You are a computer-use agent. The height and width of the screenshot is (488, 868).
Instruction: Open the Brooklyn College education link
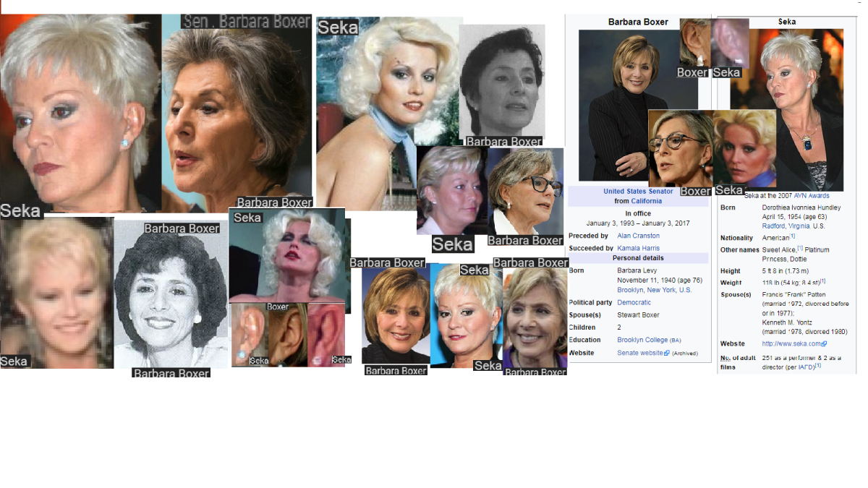642,340
